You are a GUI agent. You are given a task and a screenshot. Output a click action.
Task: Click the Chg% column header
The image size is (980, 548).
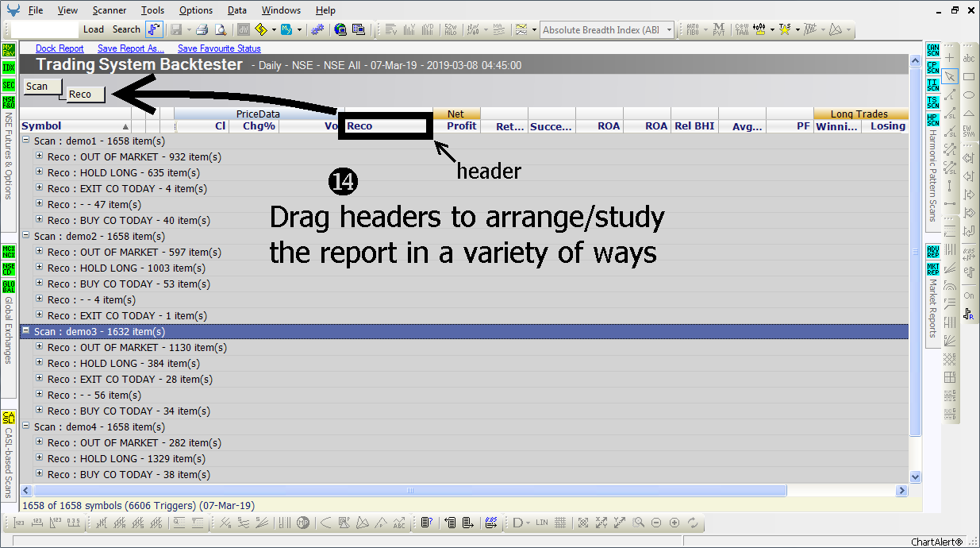pyautogui.click(x=254, y=125)
